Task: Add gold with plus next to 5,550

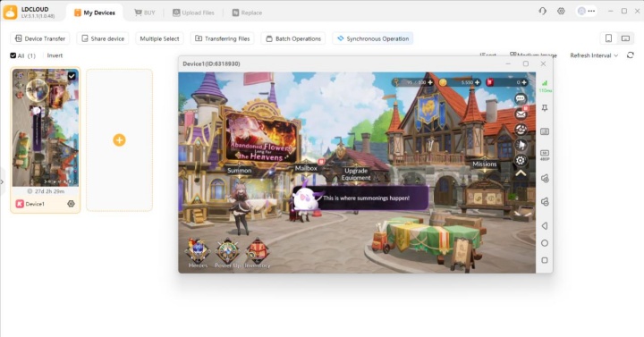Action: 477,82
